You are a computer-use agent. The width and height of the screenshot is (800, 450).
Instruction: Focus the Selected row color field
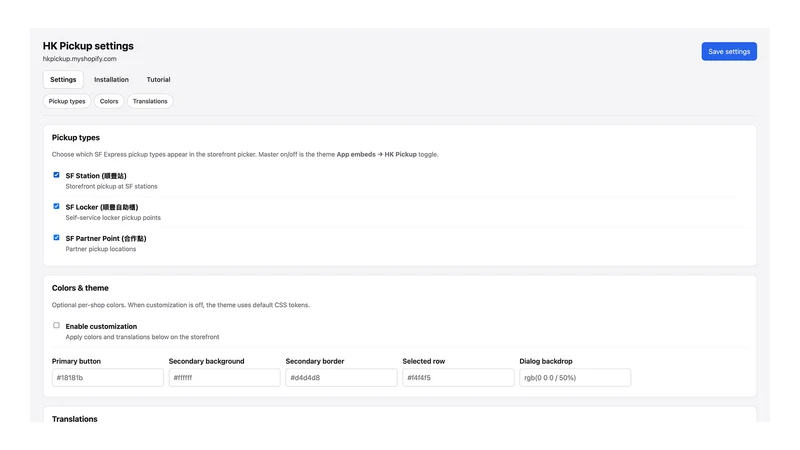coord(458,378)
